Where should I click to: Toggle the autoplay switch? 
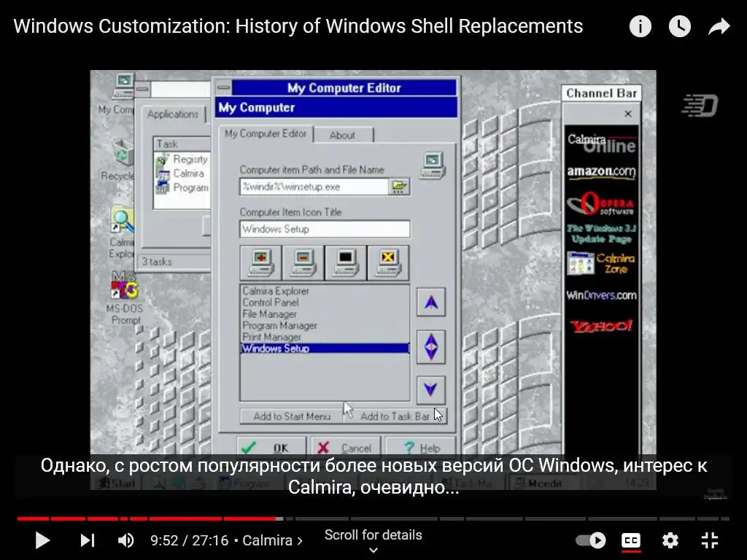pos(591,540)
